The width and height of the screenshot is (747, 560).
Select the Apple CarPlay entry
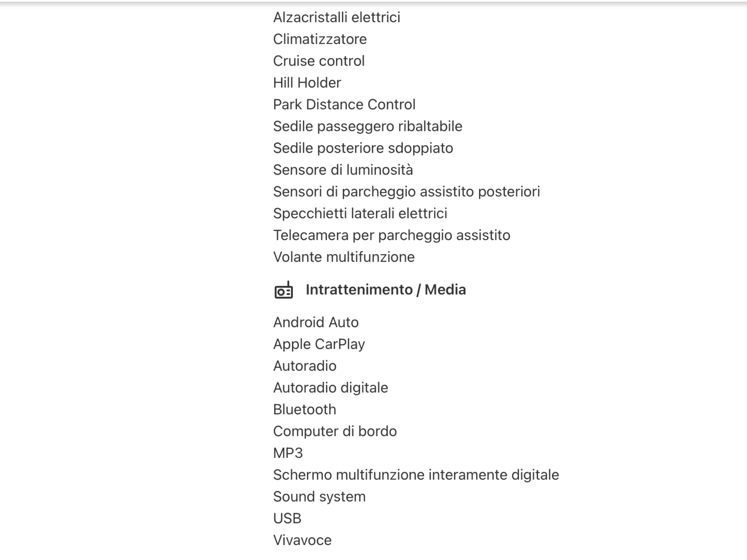point(319,345)
